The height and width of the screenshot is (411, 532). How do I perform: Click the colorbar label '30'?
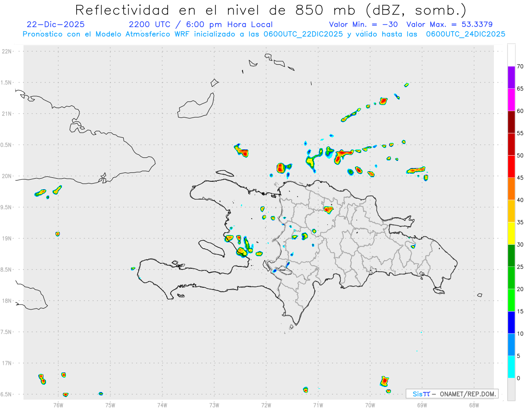[x=520, y=245]
